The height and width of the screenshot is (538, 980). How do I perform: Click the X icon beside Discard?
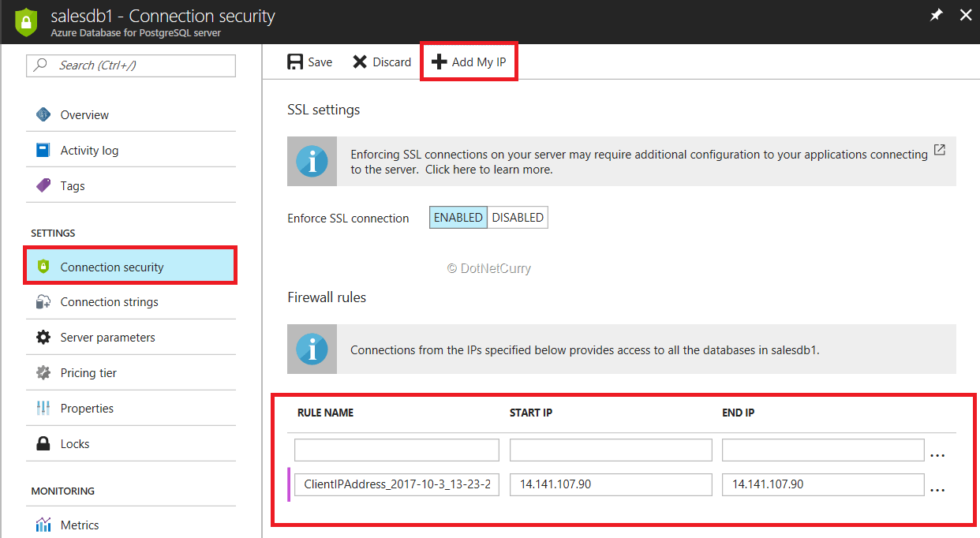[x=360, y=62]
